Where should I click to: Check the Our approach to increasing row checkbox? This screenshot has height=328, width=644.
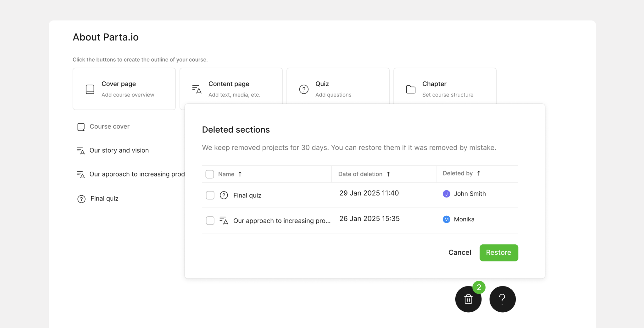point(210,220)
